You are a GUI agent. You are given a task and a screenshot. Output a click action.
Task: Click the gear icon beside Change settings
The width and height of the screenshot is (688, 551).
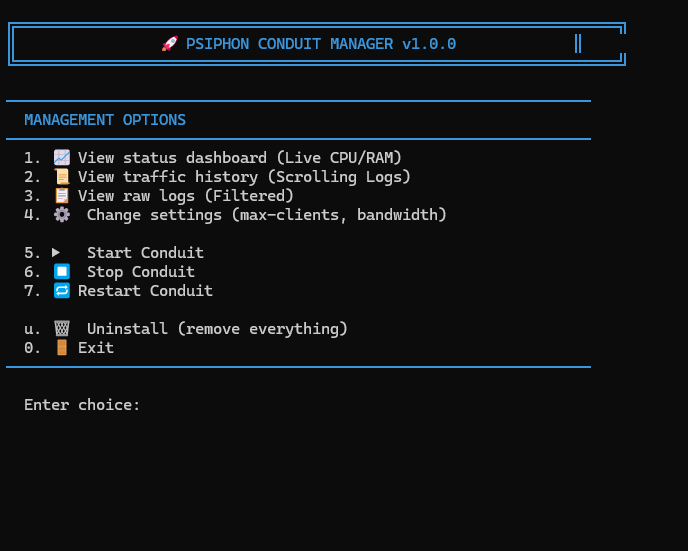62,215
